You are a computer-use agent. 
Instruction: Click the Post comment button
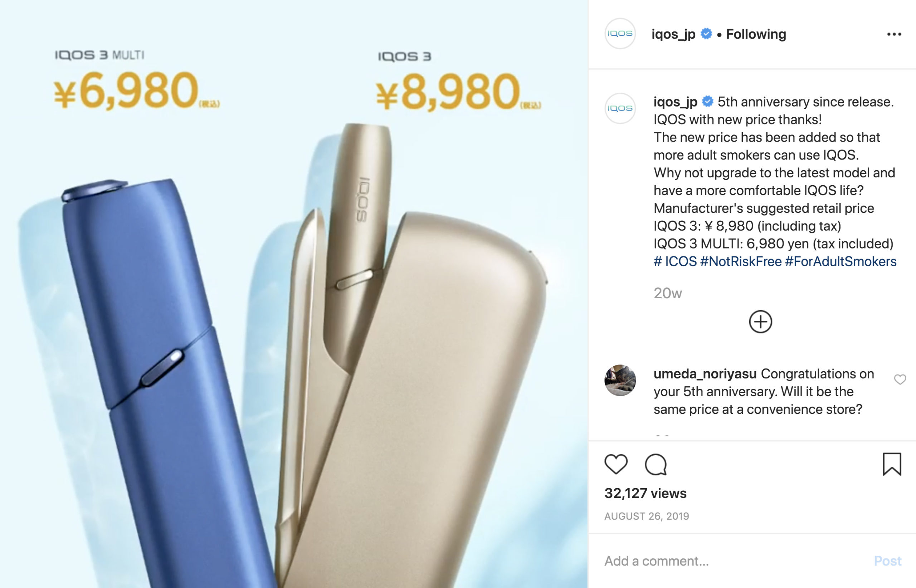click(887, 561)
